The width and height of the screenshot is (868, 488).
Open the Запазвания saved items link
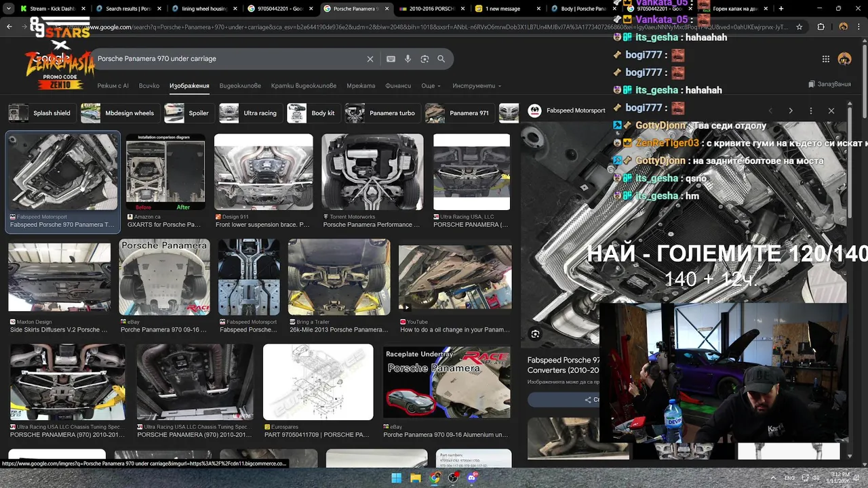830,85
